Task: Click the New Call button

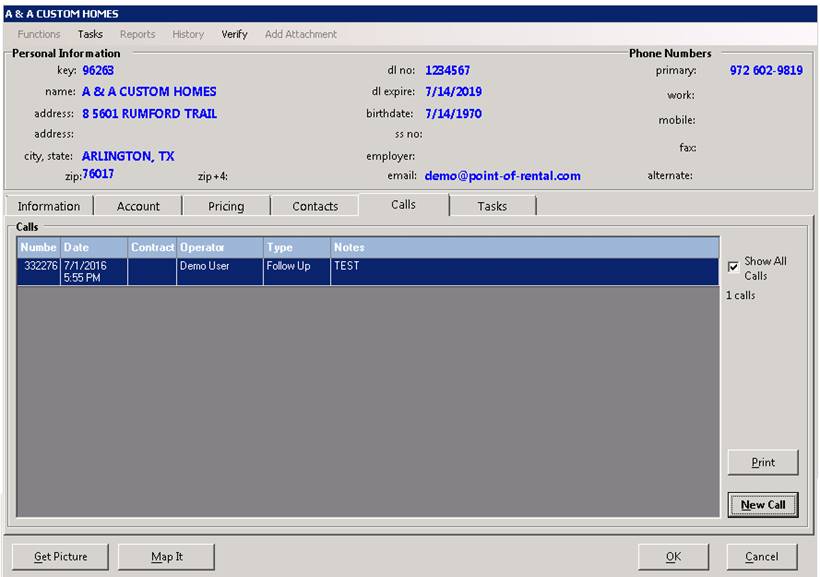Action: pos(763,505)
